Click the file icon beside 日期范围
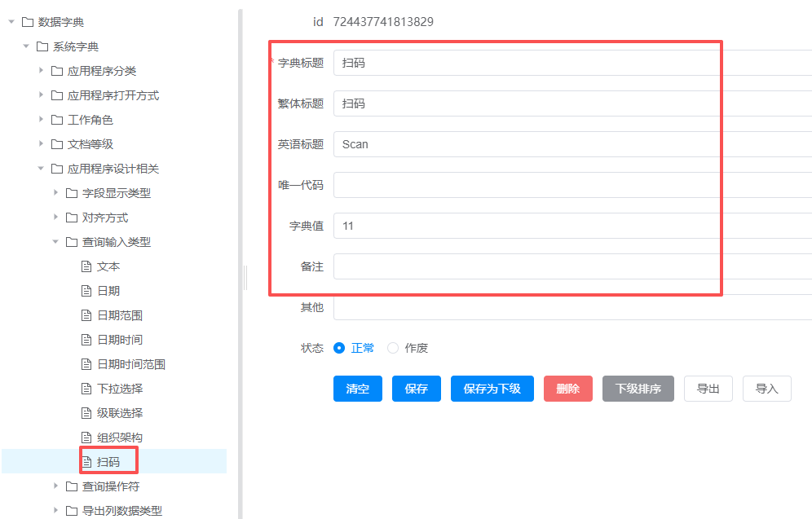The image size is (812, 519). (86, 315)
